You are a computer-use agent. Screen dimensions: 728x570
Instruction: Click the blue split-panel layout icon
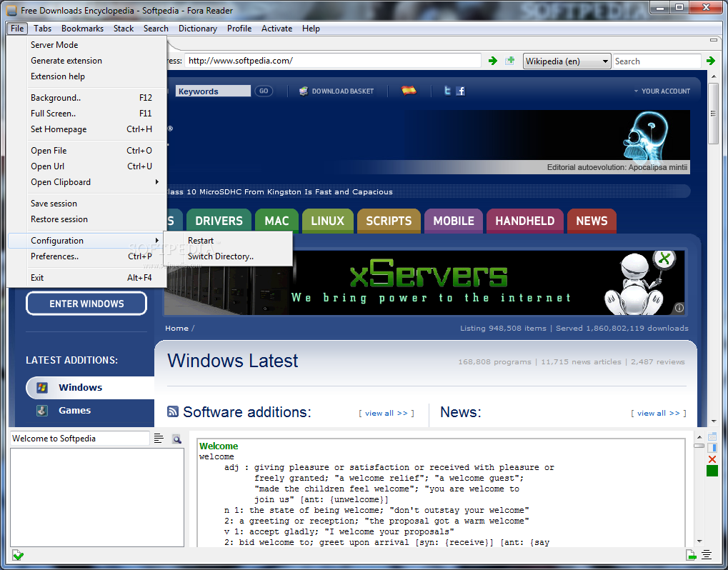click(x=712, y=448)
